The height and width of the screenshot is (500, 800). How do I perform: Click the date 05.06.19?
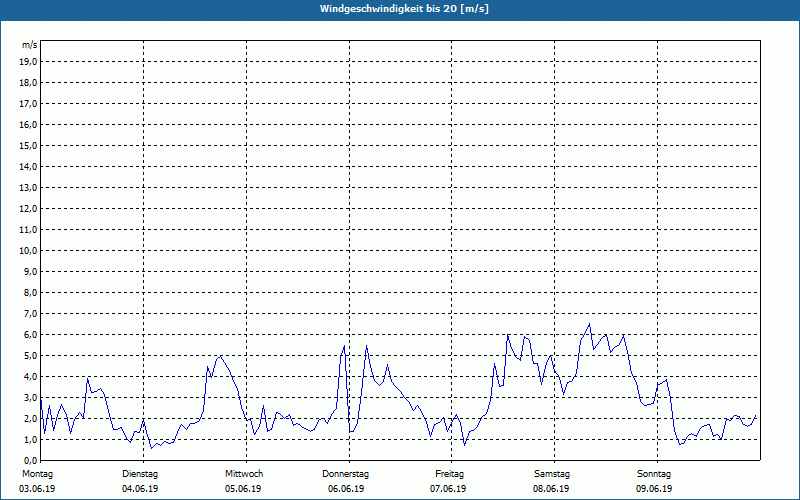coord(243,489)
